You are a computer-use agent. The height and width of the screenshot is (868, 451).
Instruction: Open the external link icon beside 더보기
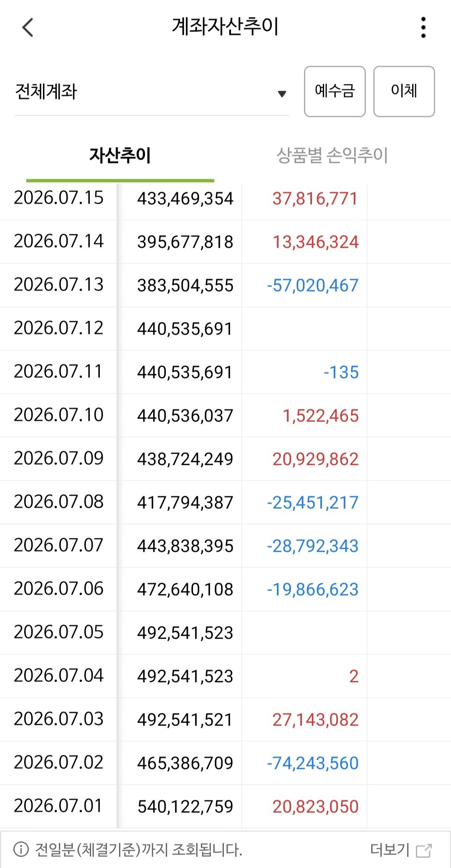point(424,850)
